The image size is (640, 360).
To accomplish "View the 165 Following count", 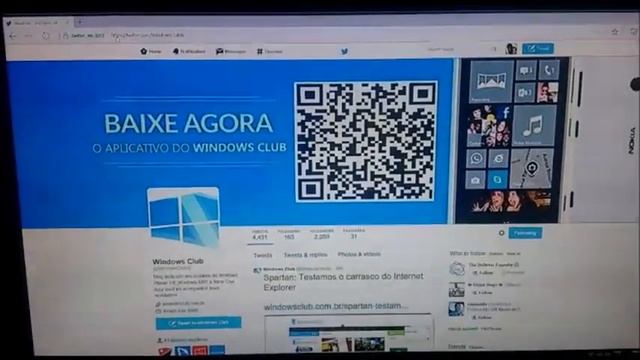I will pyautogui.click(x=289, y=234).
